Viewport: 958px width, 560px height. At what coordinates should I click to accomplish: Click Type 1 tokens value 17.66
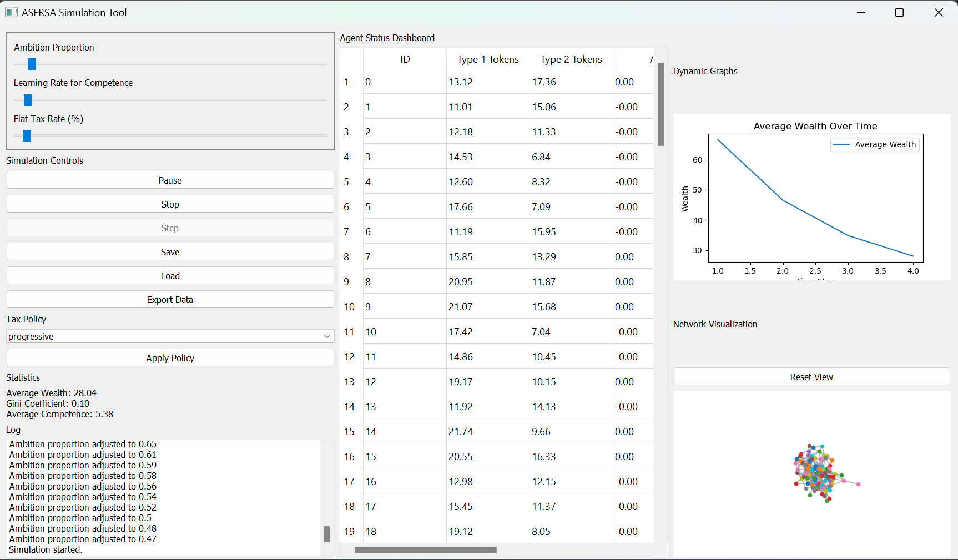coord(488,207)
